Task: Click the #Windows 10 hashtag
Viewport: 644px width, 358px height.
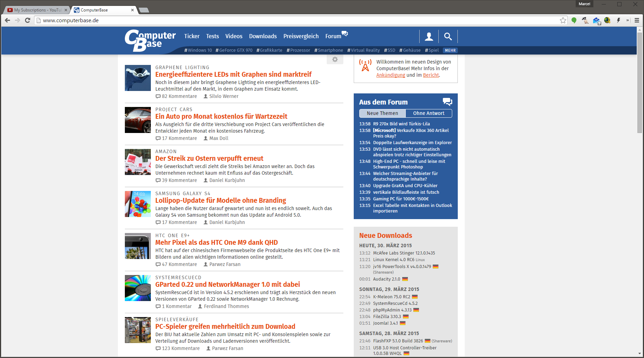Action: pyautogui.click(x=198, y=50)
